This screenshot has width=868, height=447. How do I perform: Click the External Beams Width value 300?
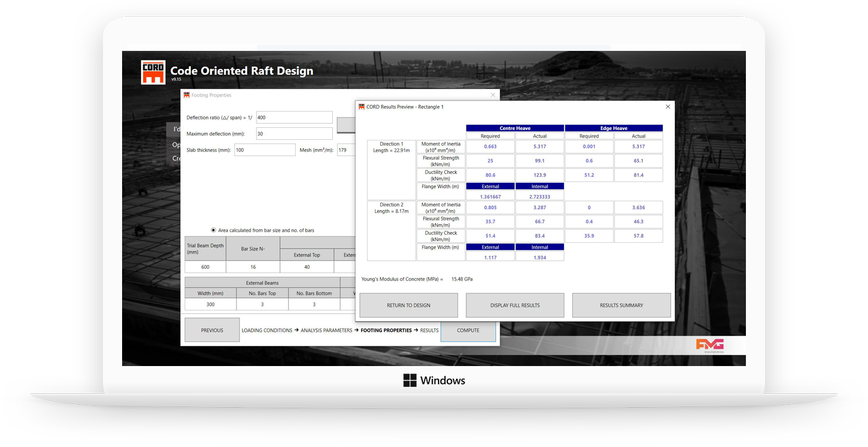click(210, 304)
